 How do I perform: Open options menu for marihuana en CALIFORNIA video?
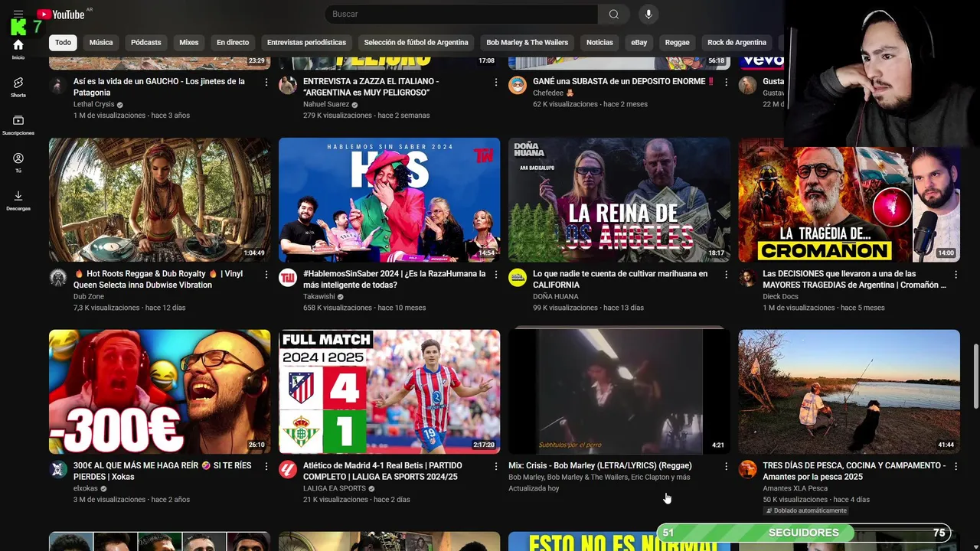click(726, 274)
